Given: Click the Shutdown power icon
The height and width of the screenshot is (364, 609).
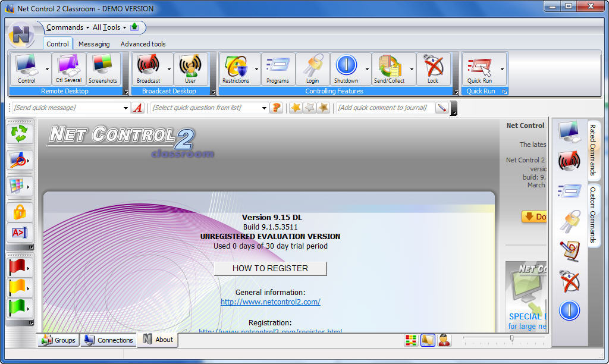Looking at the screenshot, I should click(x=346, y=69).
